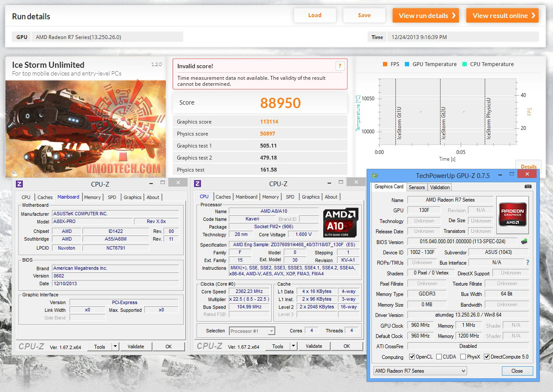The height and width of the screenshot is (392, 553).
Task: Click the help question mark in Invalid score box
Action: (340, 66)
